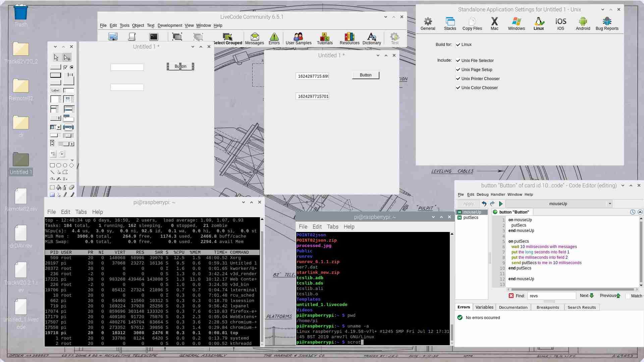Image resolution: width=644 pixels, height=362 pixels.
Task: Open the Development menu
Action: [170, 25]
